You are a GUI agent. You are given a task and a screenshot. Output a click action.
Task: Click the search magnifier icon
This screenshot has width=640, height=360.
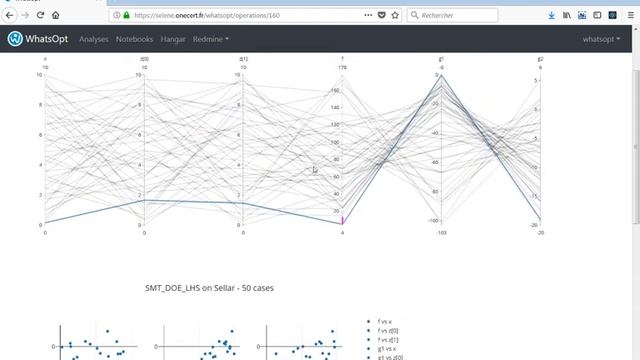[x=414, y=15]
